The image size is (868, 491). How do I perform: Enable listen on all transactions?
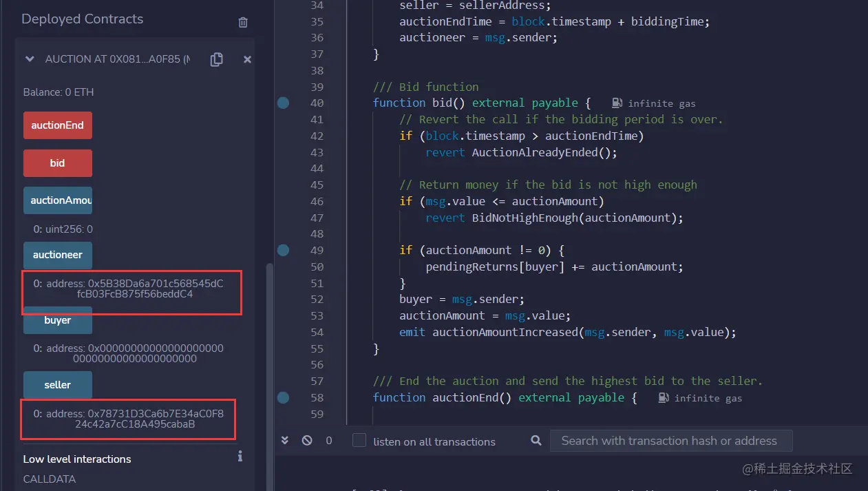[359, 440]
